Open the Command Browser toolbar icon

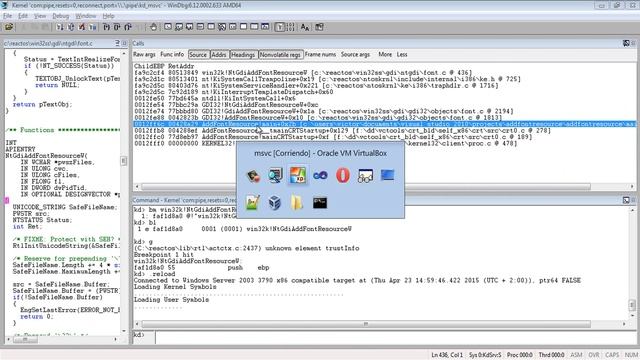[x=265, y=27]
